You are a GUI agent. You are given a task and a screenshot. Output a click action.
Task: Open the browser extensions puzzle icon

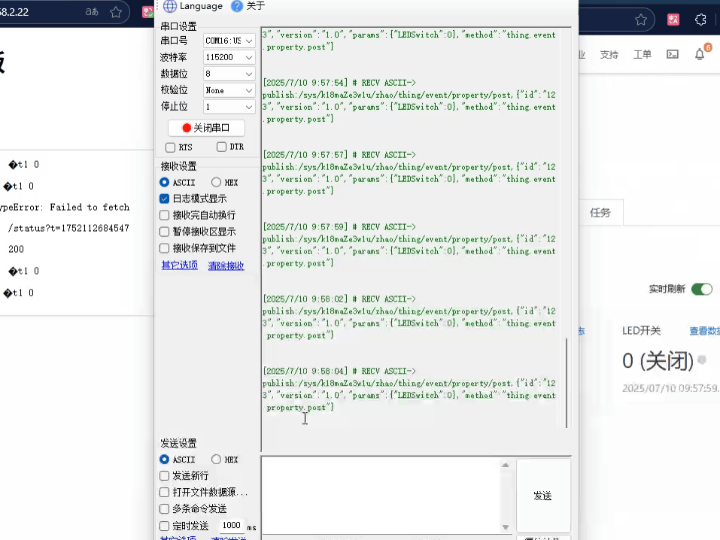[702, 19]
